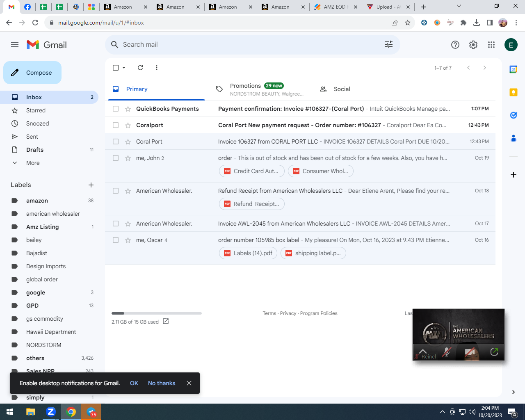Open Credit Card Aut... PDF attachment
Image resolution: width=525 pixels, height=420 pixels.
click(x=252, y=171)
